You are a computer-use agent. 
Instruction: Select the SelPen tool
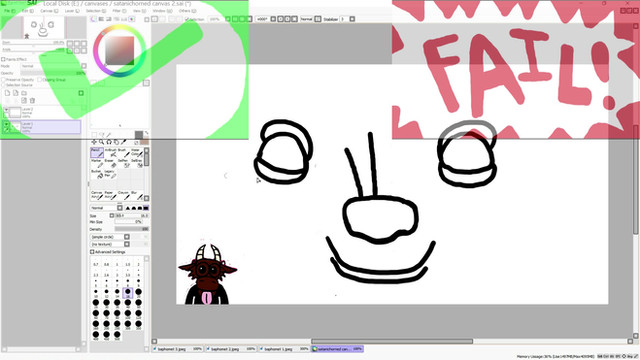click(x=124, y=163)
